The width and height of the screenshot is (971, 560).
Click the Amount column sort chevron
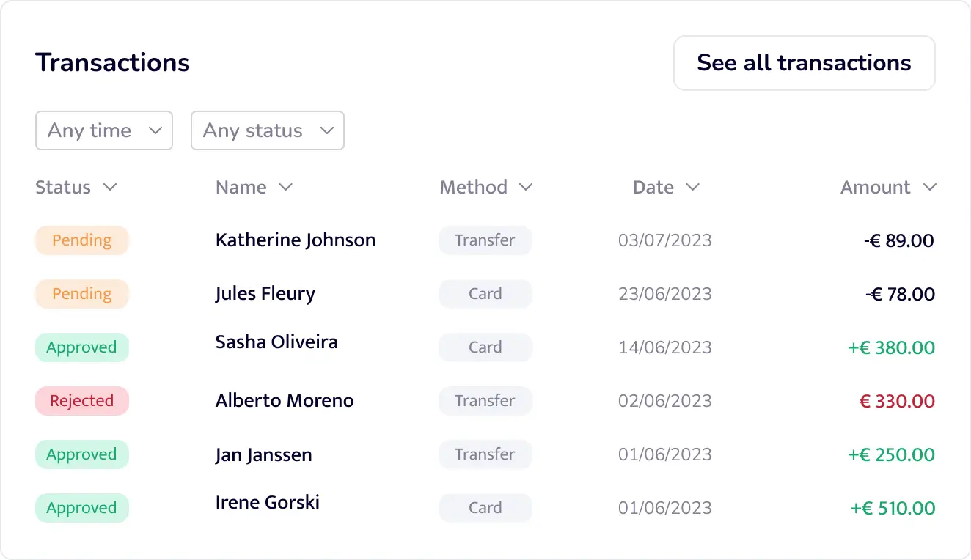[x=929, y=188]
